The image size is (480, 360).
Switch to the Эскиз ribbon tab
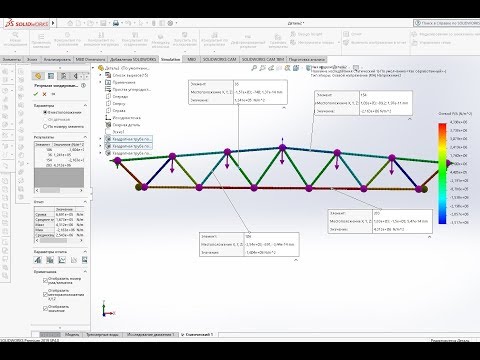pos(32,59)
